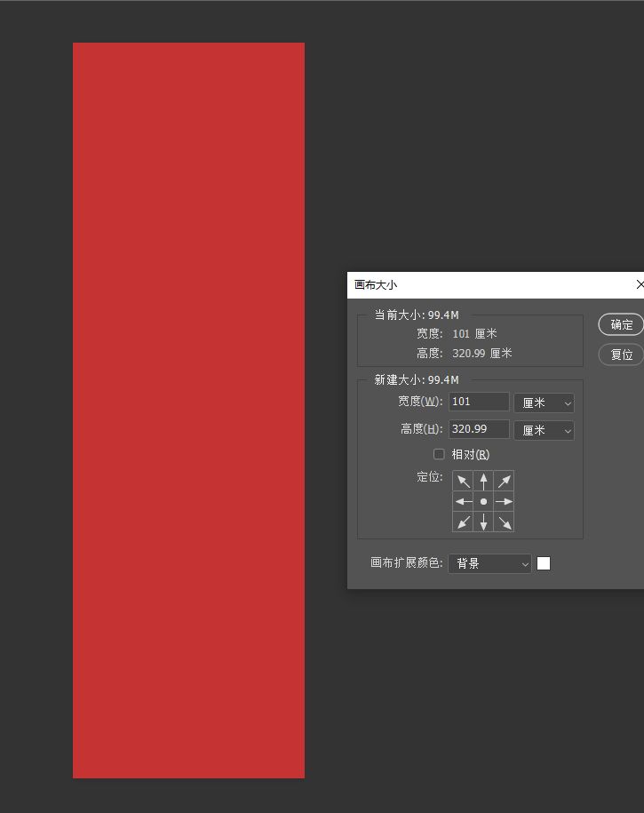644x813 pixels.
Task: Click the red canvas document
Action: click(x=188, y=410)
